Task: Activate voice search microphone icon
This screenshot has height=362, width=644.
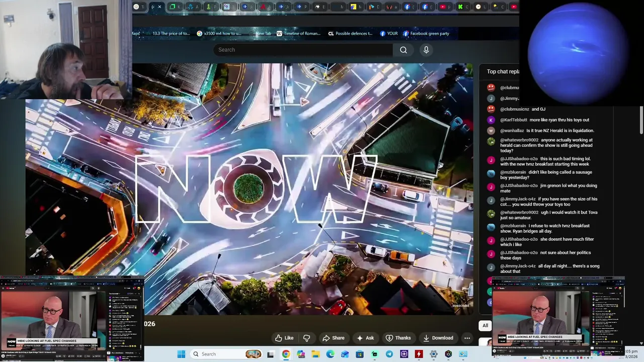Action: 426,50
